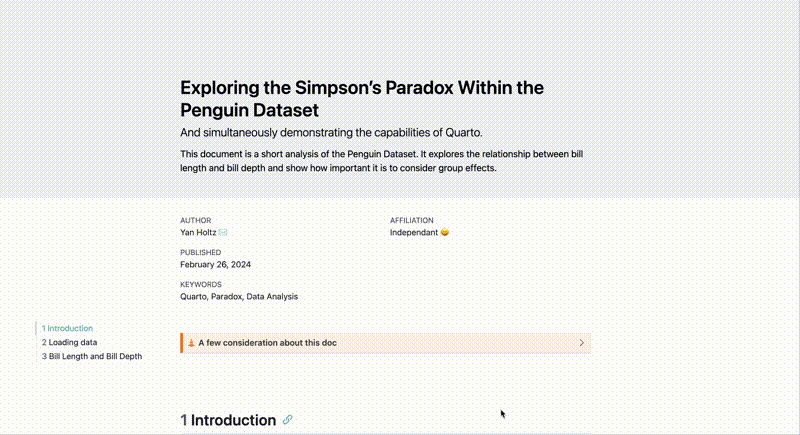The height and width of the screenshot is (435, 800).
Task: Click the KEYWORDS label
Action: click(x=201, y=284)
